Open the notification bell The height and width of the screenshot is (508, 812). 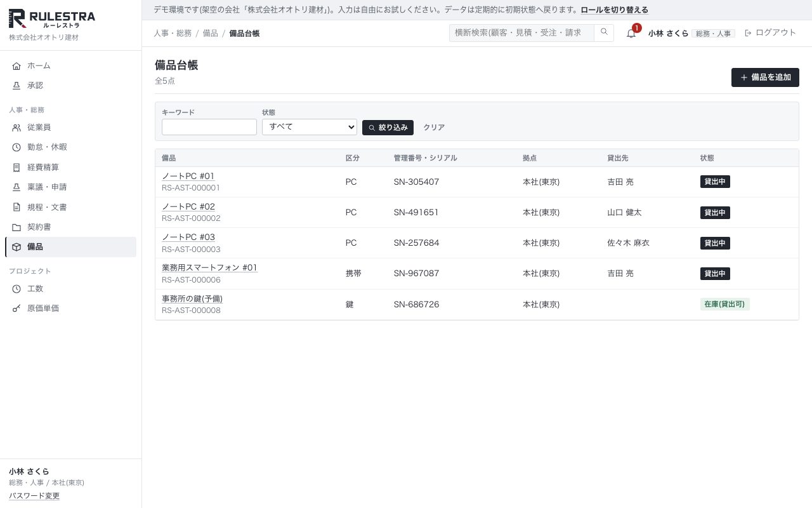(x=631, y=33)
